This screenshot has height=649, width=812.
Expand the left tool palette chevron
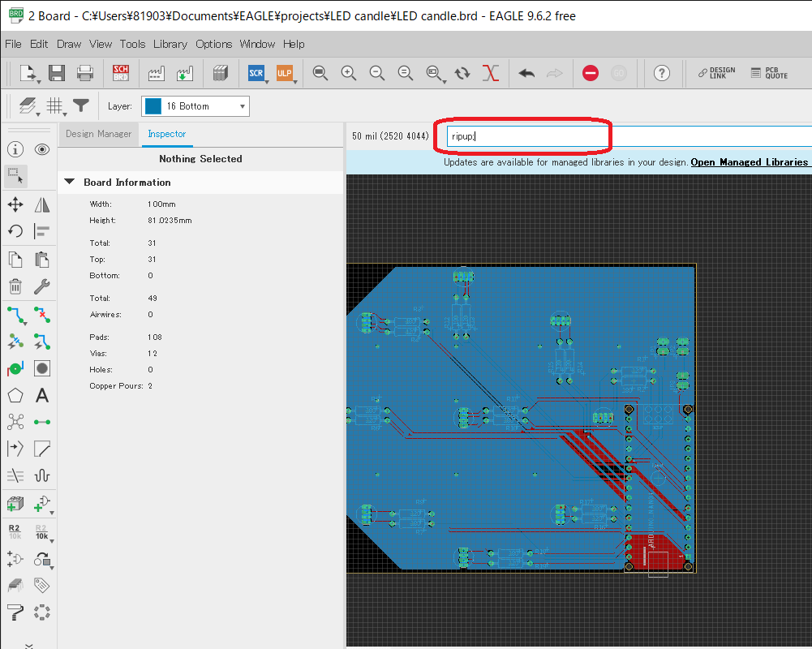pos(28,646)
